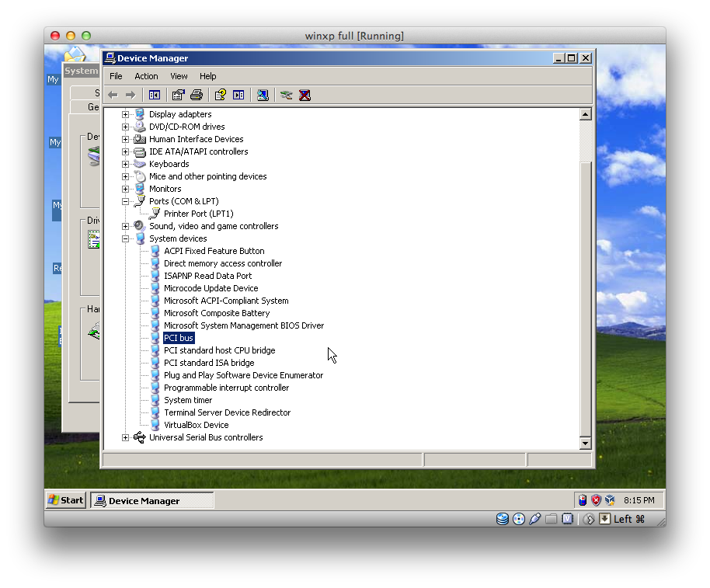Open the View menu

pos(179,76)
